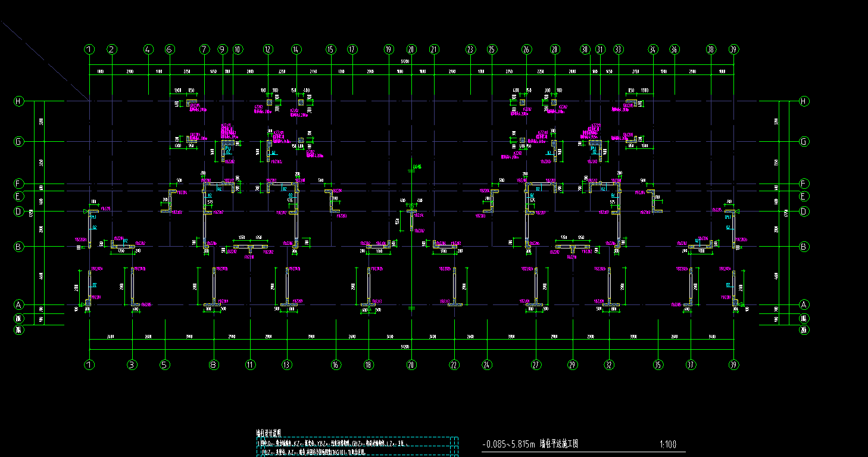Select grid axis bubble 32

point(609,365)
